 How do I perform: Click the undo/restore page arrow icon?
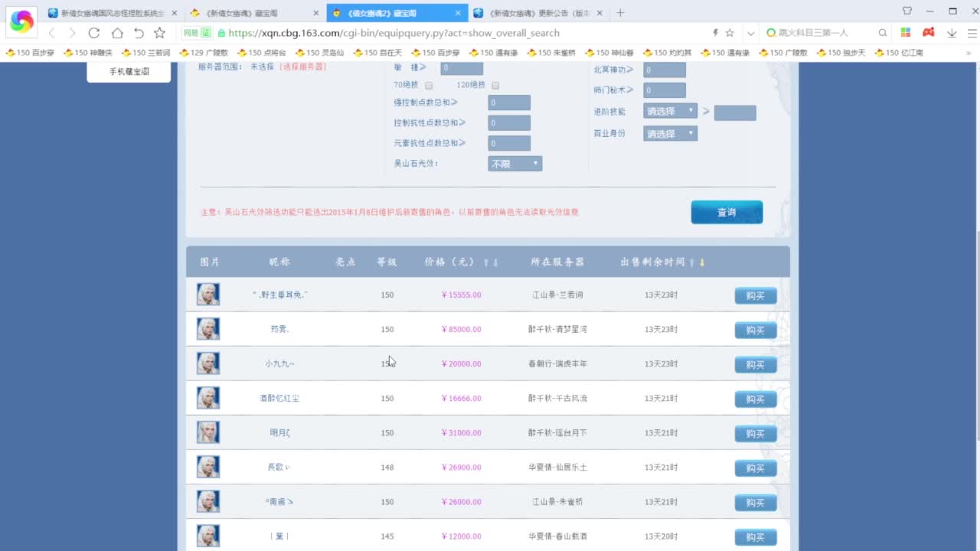[x=139, y=33]
